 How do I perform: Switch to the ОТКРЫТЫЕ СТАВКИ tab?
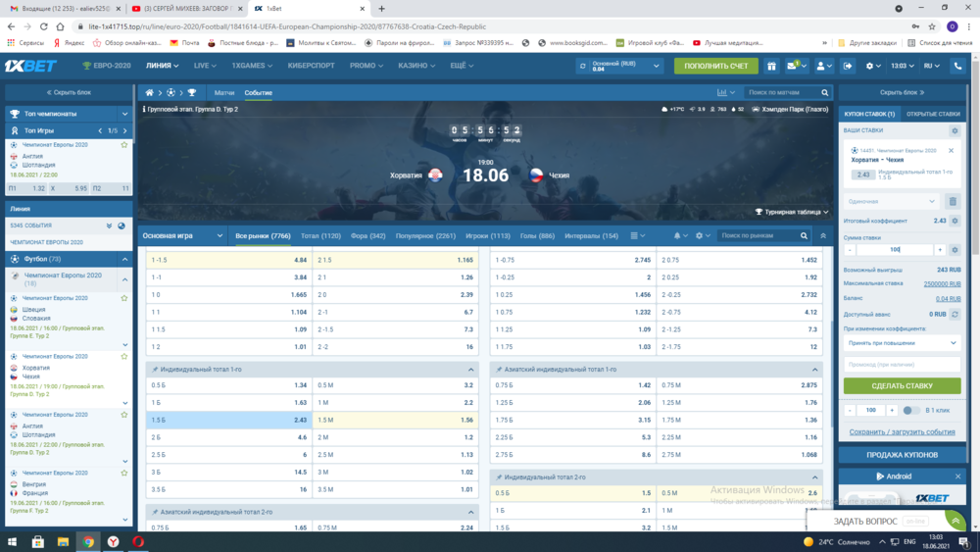[933, 114]
